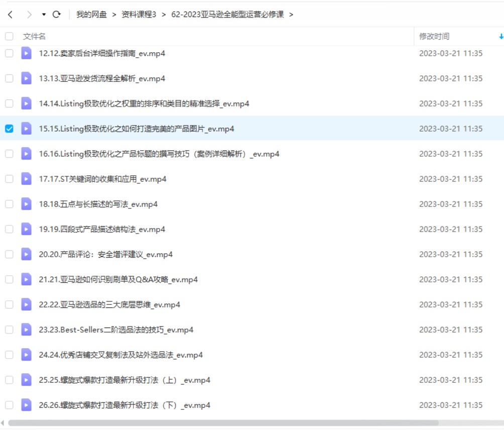Click video icon of 23.23.Best-Sellers file
The height and width of the screenshot is (435, 504).
27,330
